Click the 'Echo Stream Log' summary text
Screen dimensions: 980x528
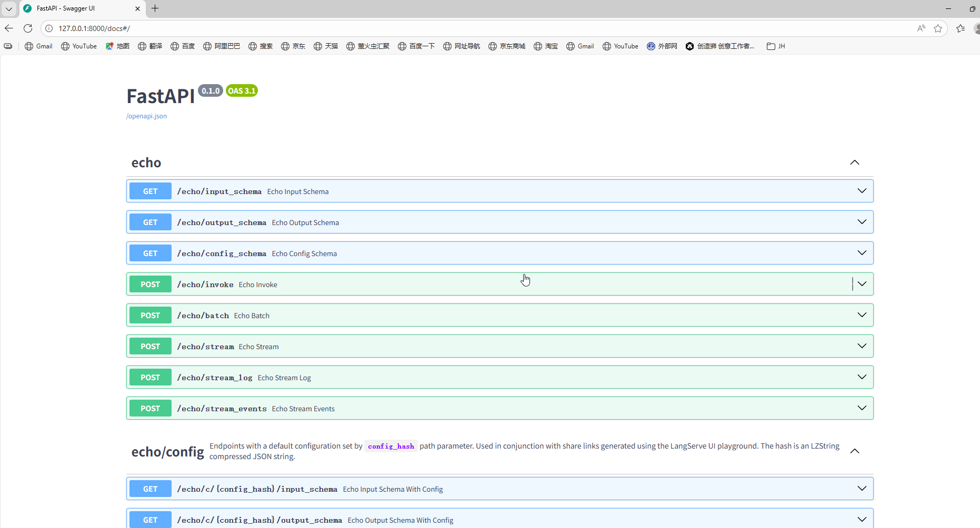284,378
